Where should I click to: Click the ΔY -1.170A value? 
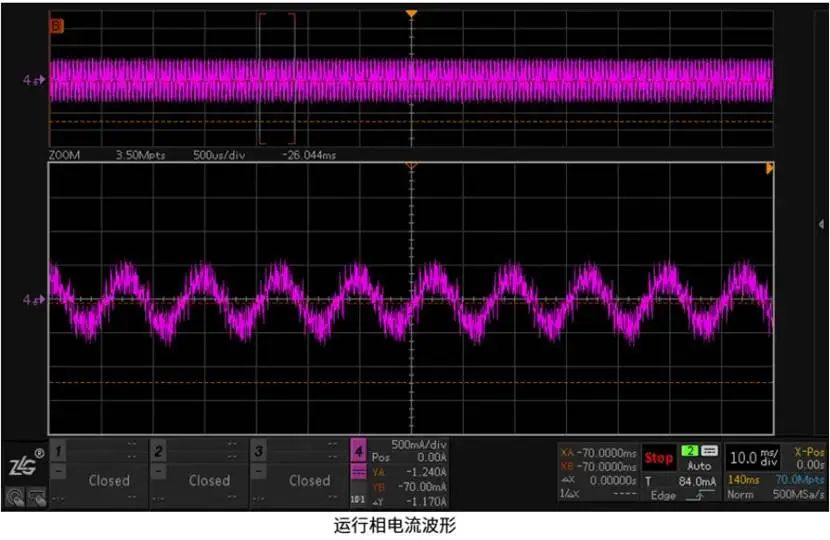pyautogui.click(x=426, y=501)
